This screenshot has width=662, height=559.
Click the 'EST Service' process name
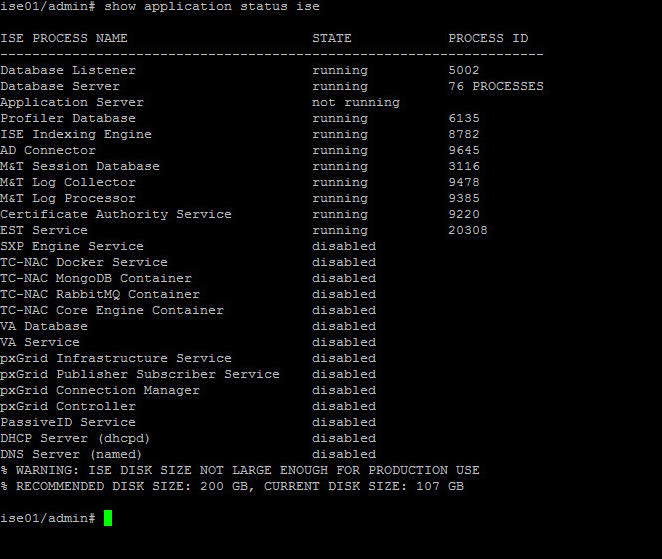[x=44, y=231]
